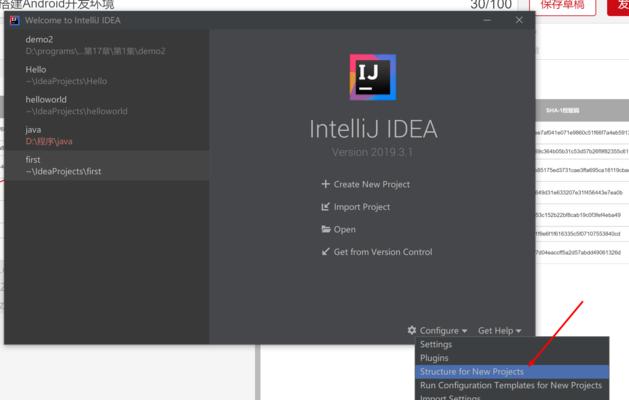The height and width of the screenshot is (400, 629).
Task: Open recent project java
Action: (107, 135)
